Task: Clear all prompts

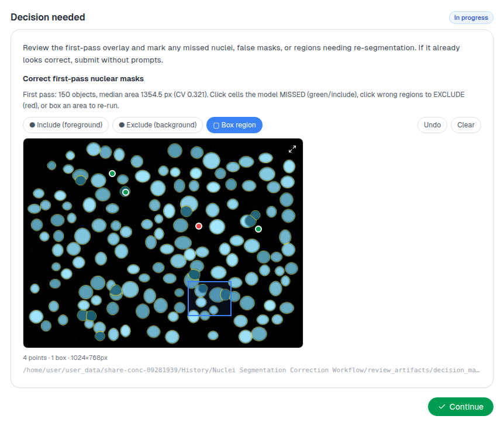Action: 466,125
